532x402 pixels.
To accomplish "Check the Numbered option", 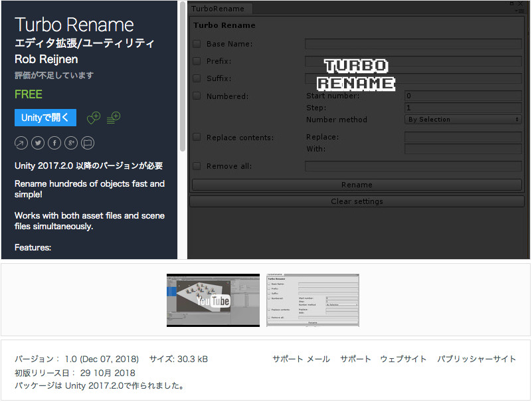I will pyautogui.click(x=197, y=96).
